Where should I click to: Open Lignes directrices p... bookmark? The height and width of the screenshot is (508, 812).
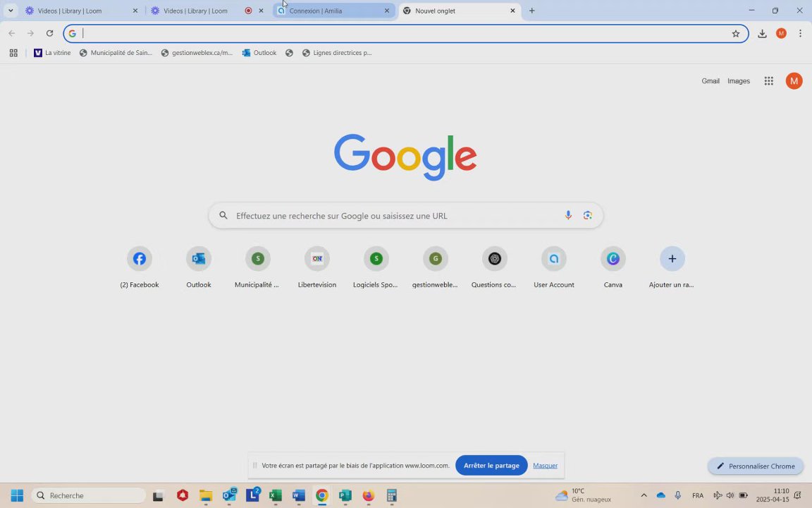337,53
